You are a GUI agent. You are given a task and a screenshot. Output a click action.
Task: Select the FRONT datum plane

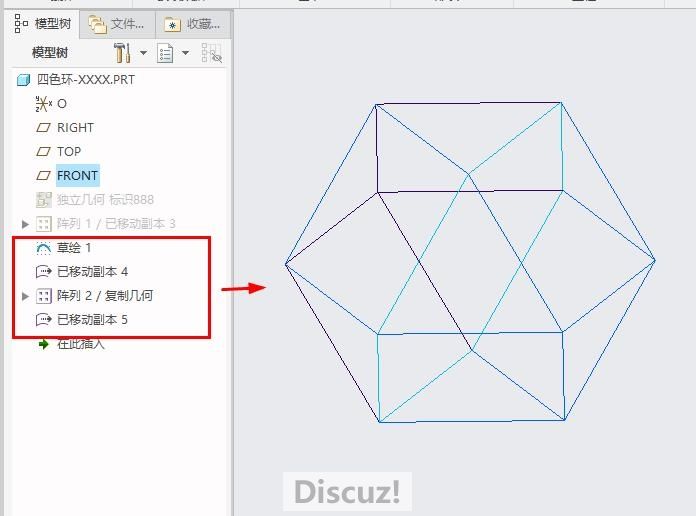tap(77, 175)
